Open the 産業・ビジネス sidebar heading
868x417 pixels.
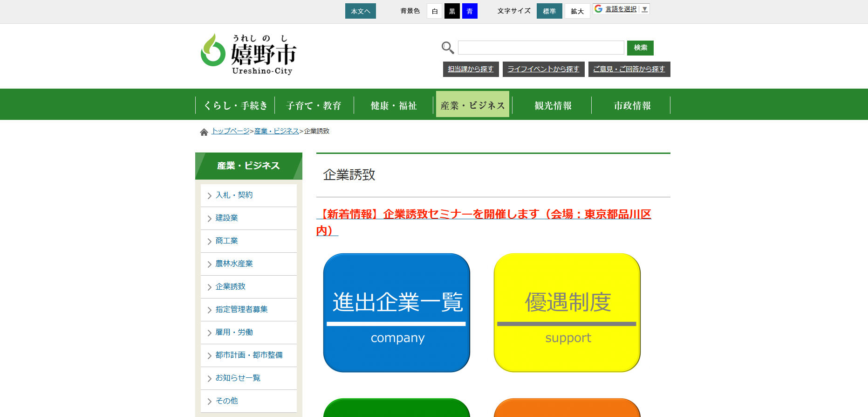[x=249, y=166]
